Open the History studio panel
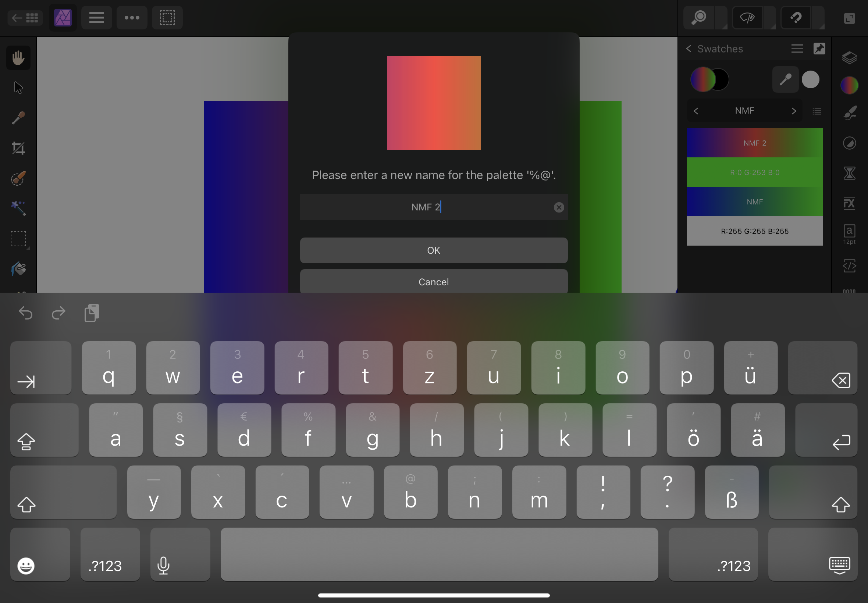 tap(850, 173)
